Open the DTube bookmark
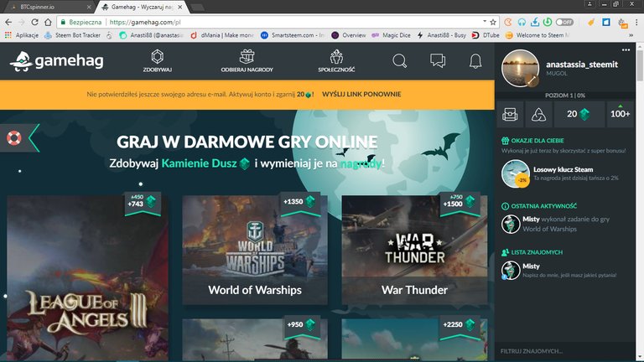 click(486, 35)
